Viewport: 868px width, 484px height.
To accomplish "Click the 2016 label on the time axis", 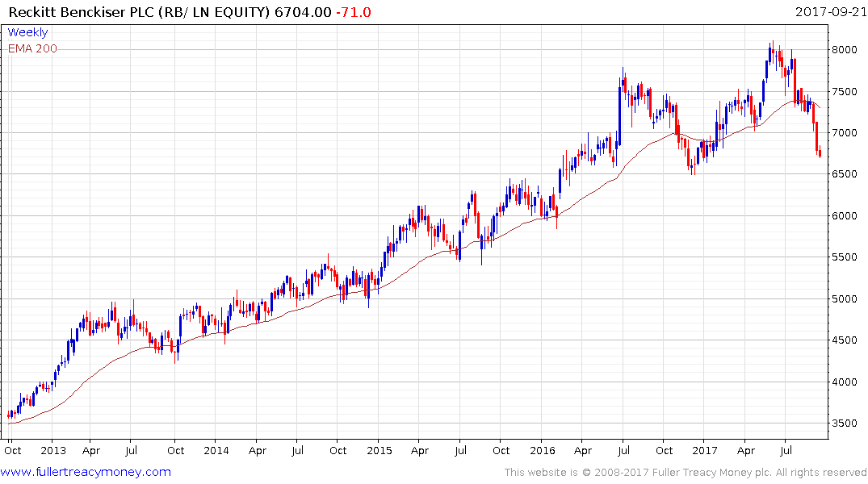I will tap(543, 450).
